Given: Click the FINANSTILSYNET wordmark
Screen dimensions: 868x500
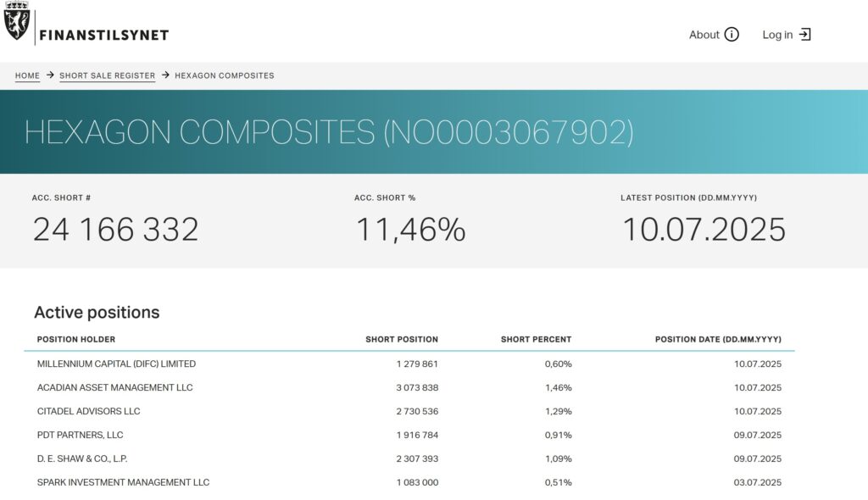Looking at the screenshot, I should coord(104,36).
